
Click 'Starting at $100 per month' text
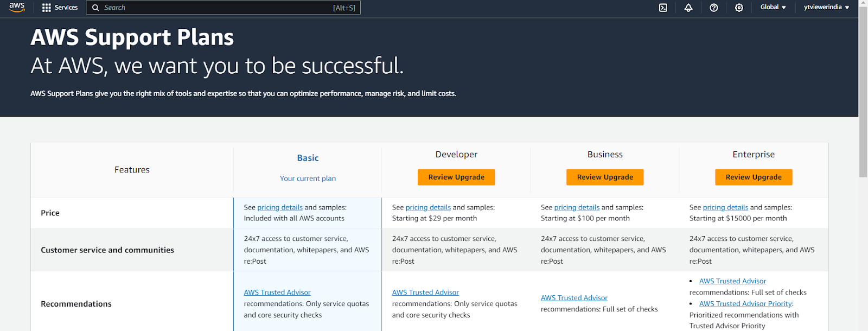pyautogui.click(x=585, y=218)
